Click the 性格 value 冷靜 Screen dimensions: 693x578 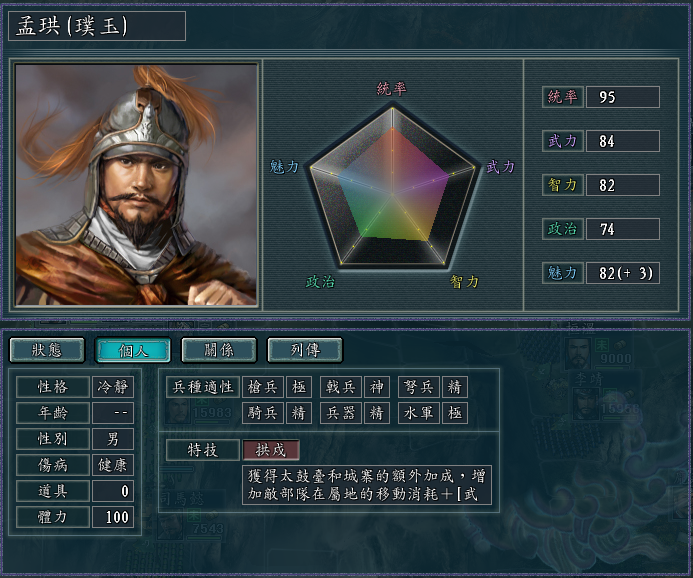click(112, 386)
